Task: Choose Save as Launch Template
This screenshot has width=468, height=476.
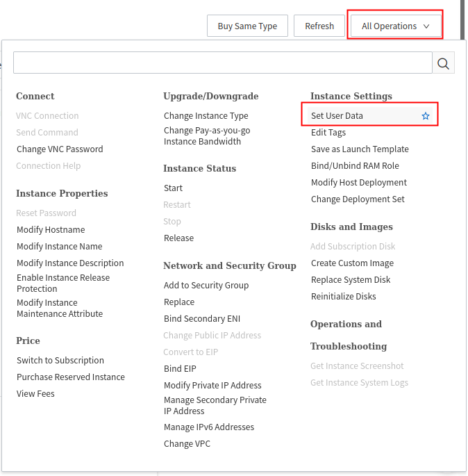Action: coord(360,149)
